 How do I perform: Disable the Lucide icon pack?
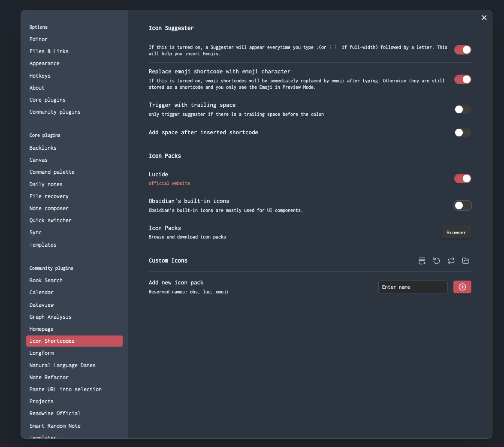[x=462, y=178]
